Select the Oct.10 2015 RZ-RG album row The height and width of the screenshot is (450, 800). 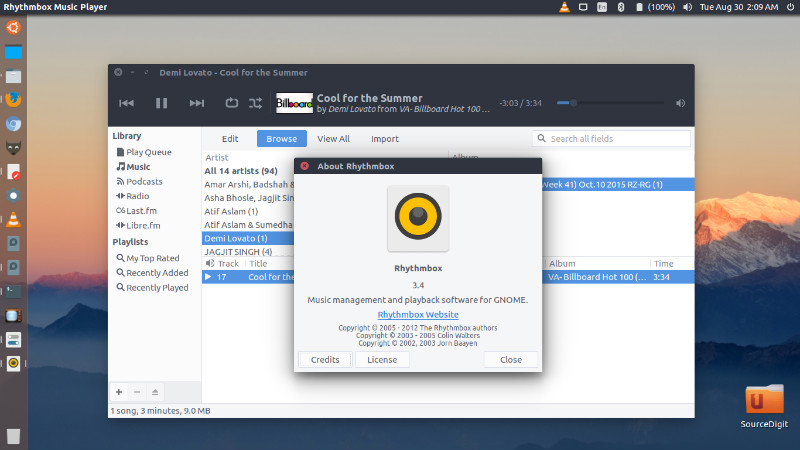[x=618, y=185]
